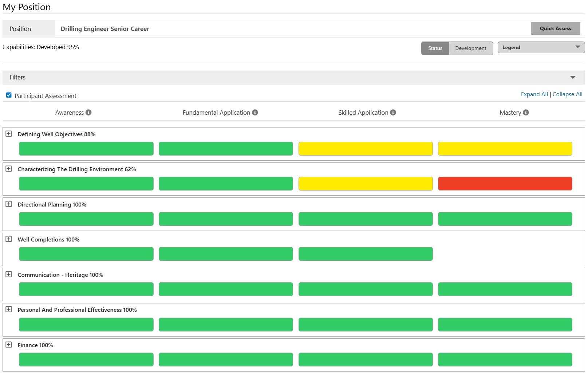Click Finance Mastery green bar
This screenshot has height=373, width=588.
pyautogui.click(x=505, y=360)
